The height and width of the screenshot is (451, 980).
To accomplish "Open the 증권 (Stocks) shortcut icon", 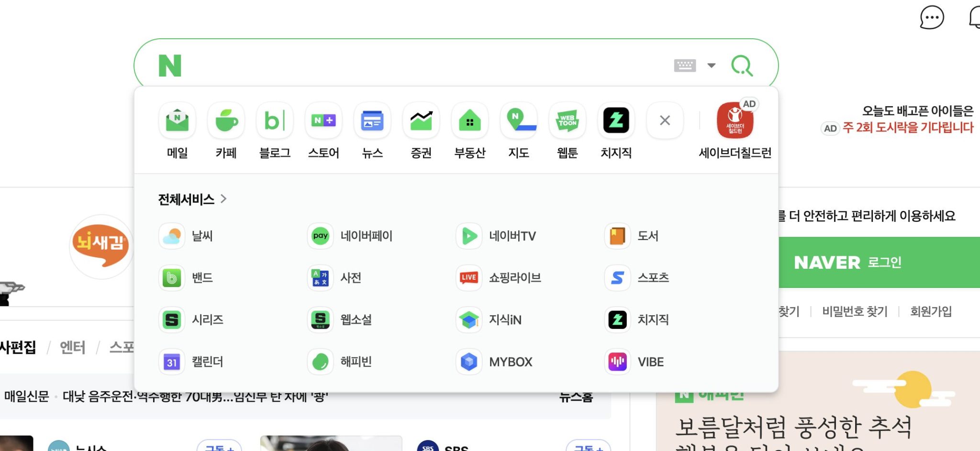I will 421,121.
